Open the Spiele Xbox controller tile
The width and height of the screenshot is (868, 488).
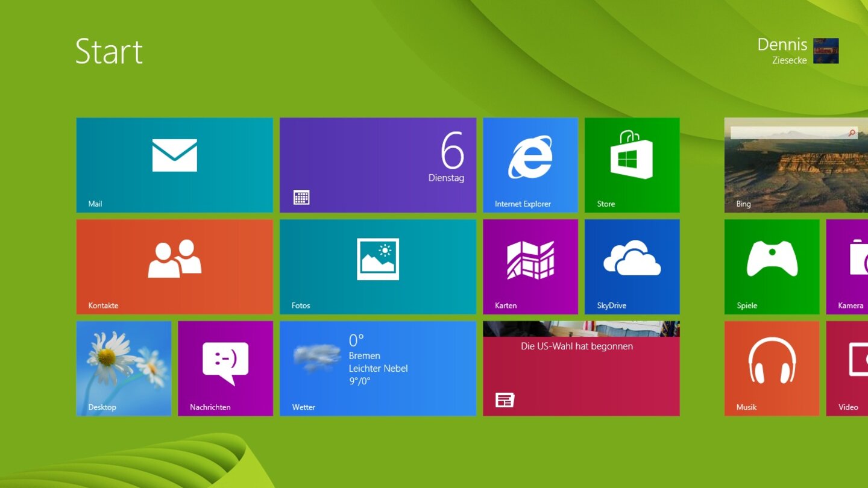click(x=772, y=266)
